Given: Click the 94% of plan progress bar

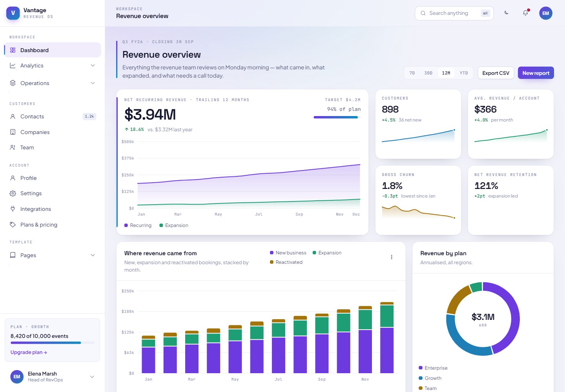Looking at the screenshot, I should [337, 117].
